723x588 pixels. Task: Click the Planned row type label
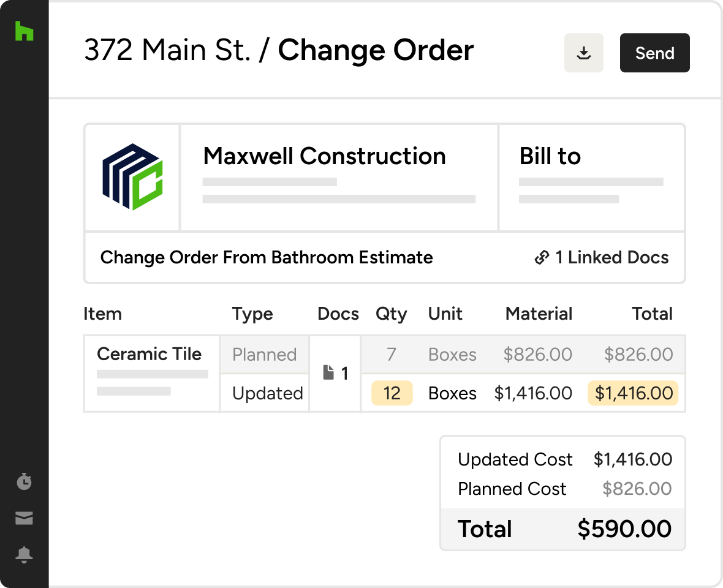click(264, 355)
